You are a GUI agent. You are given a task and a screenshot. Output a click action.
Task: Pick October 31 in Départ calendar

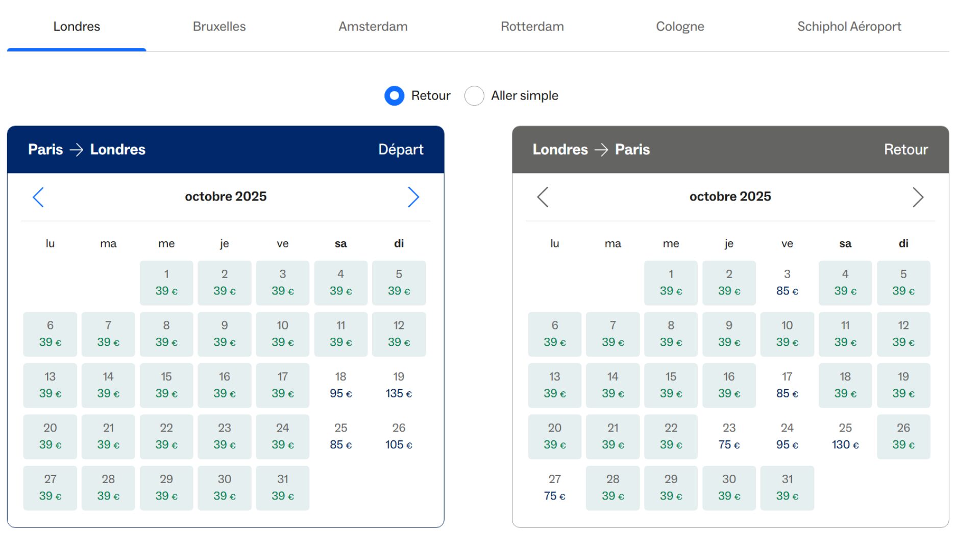pyautogui.click(x=283, y=488)
